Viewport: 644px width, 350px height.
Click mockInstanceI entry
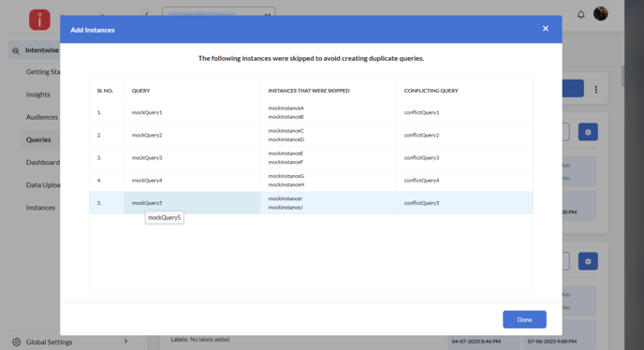[x=285, y=198]
